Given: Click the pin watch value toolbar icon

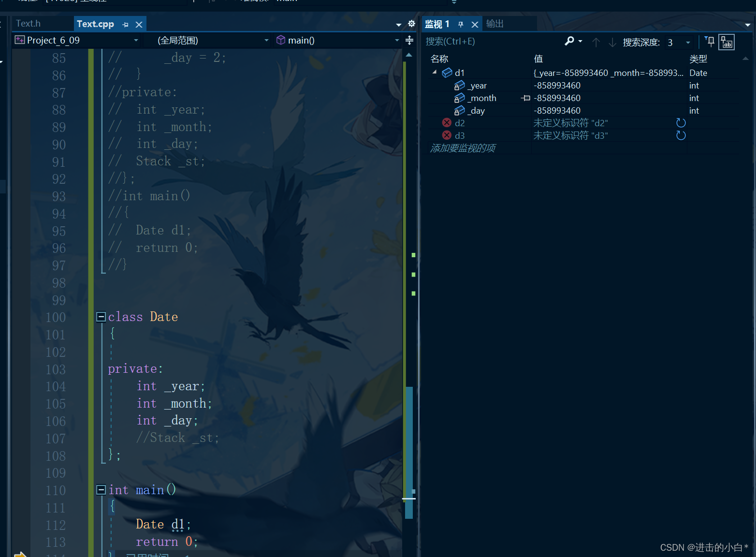Looking at the screenshot, I should 709,42.
